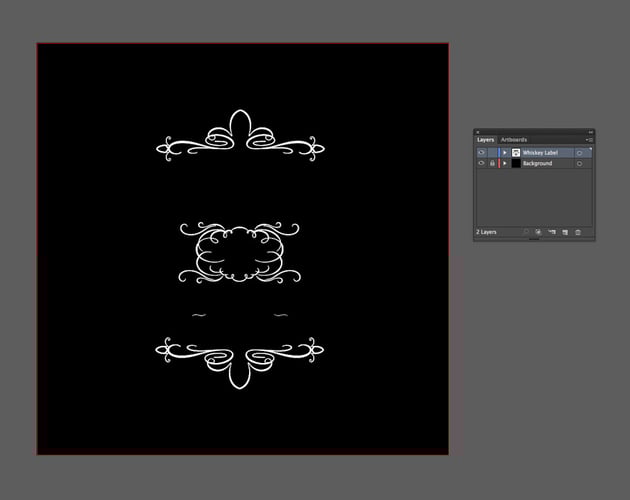630x500 pixels.
Task: Target the Whiskey Label layer circle
Action: pos(579,153)
